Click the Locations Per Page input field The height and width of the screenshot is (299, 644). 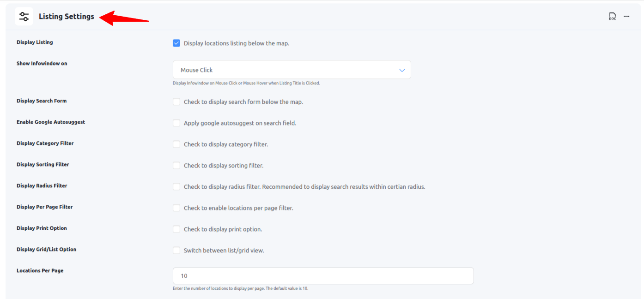[x=323, y=276]
